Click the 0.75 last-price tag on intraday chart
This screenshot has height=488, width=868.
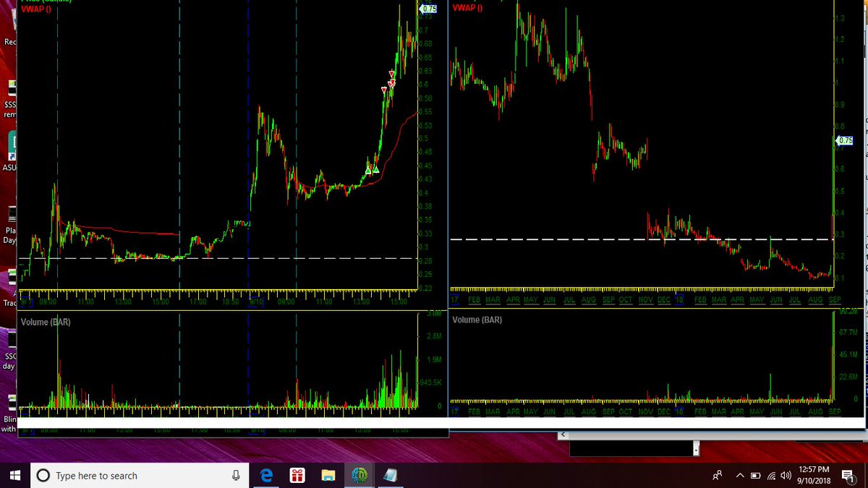point(429,9)
